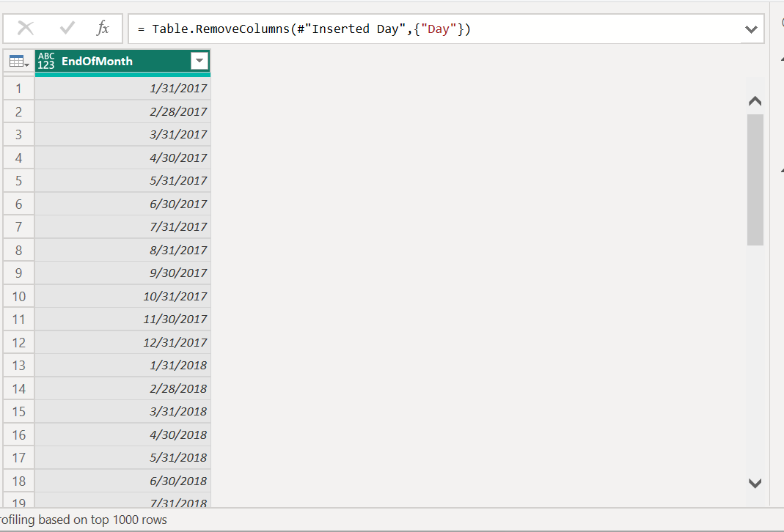Select row number 15
The height and width of the screenshot is (532, 784).
pos(18,412)
